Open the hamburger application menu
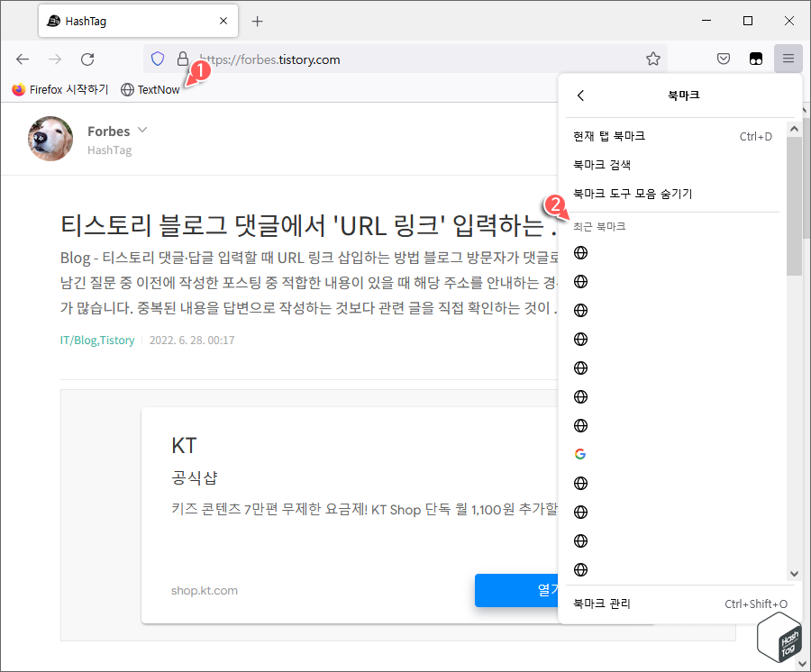 coord(788,59)
